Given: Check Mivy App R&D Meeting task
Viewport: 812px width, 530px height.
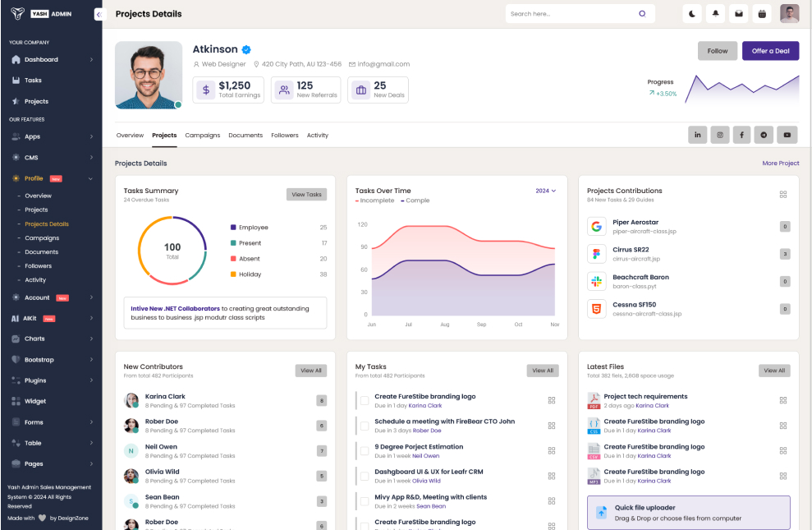Looking at the screenshot, I should (x=365, y=501).
